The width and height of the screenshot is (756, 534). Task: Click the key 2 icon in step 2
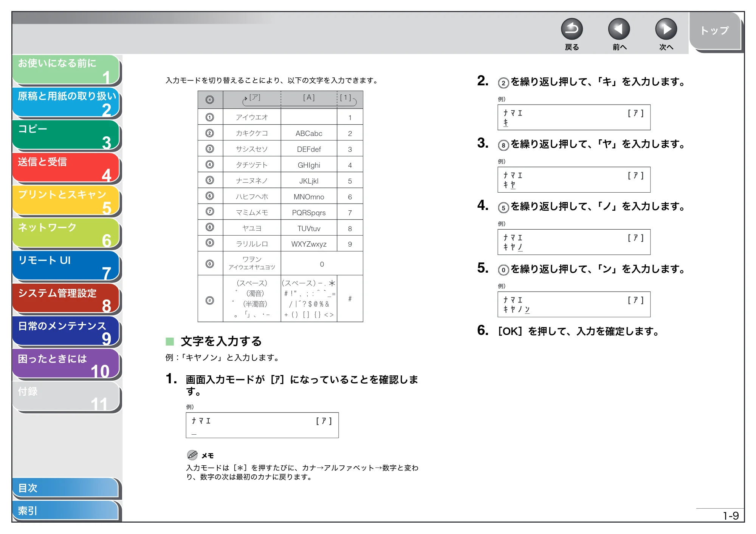(503, 83)
